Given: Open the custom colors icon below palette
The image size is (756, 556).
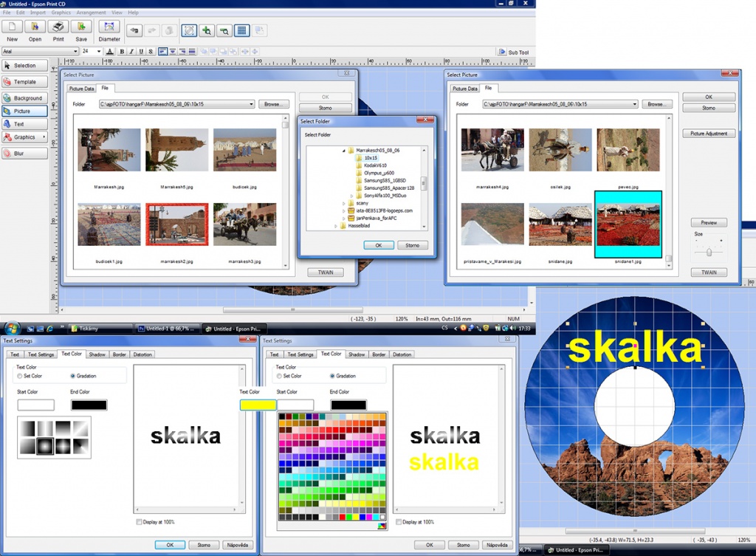Looking at the screenshot, I should (x=382, y=526).
